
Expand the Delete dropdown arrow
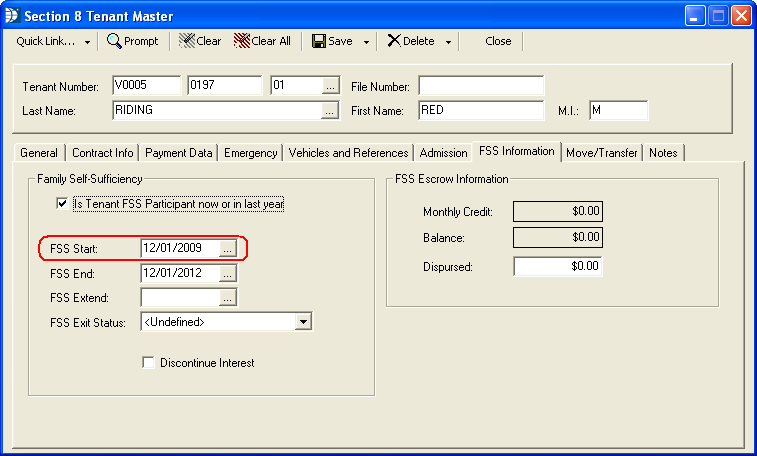tap(449, 42)
